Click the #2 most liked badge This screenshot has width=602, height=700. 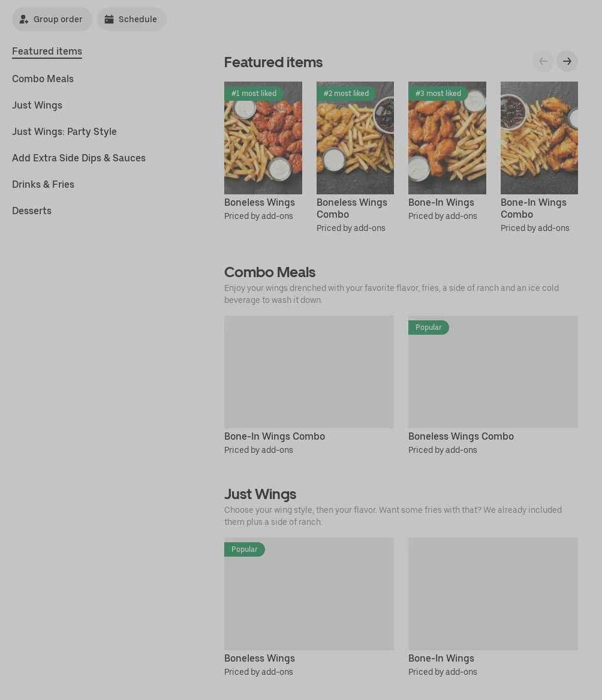point(346,94)
